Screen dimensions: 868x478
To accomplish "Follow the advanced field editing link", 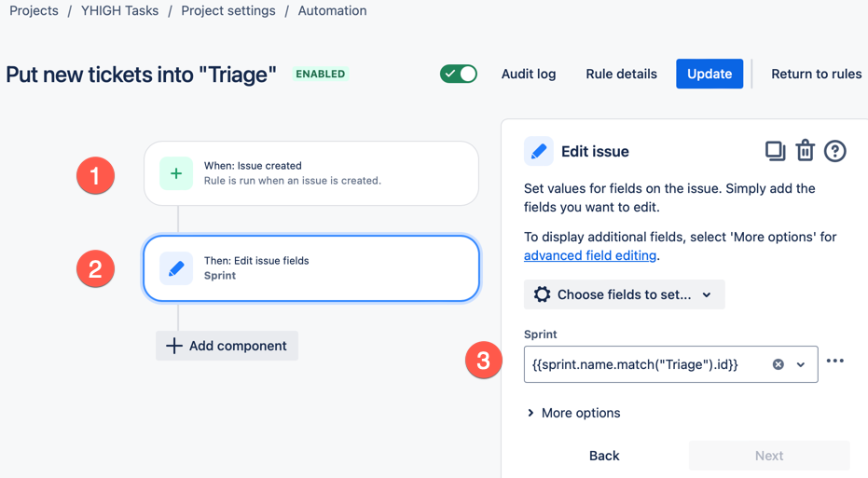I will click(590, 255).
